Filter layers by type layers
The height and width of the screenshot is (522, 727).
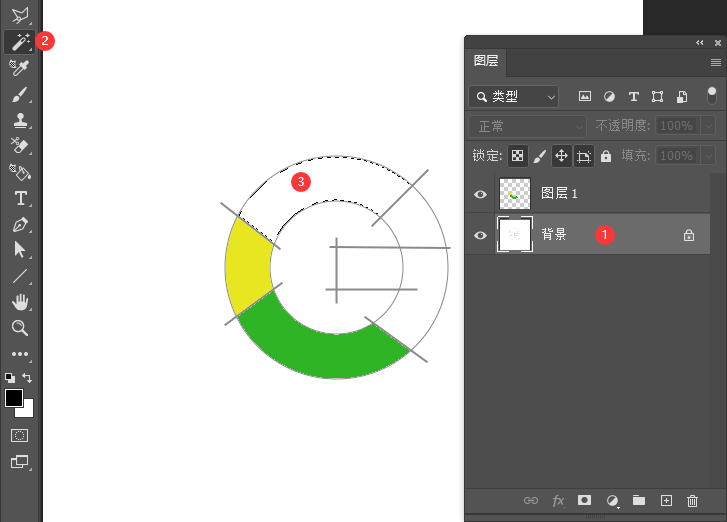pos(633,96)
